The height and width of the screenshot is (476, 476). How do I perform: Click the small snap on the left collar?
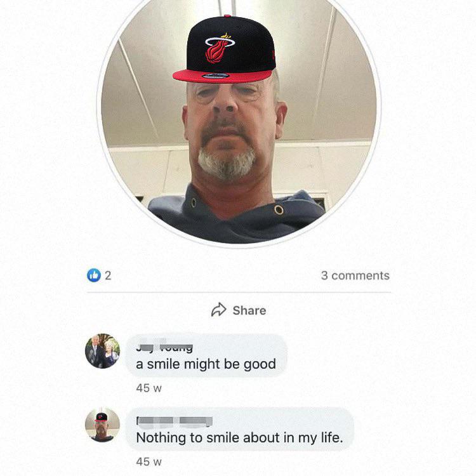pyautogui.click(x=194, y=202)
